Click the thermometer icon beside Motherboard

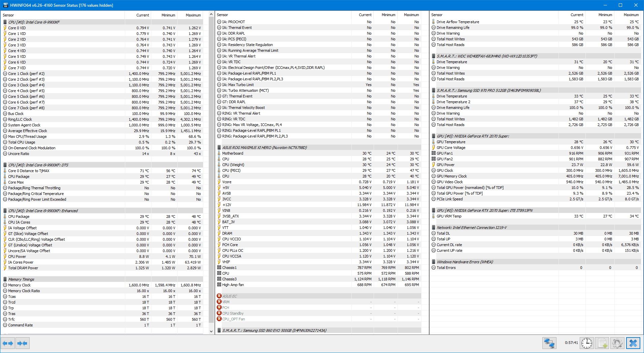point(219,153)
